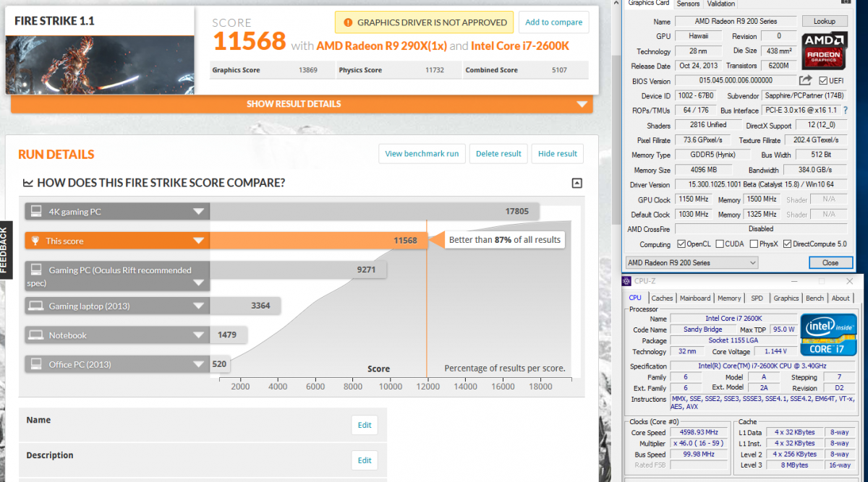Click the Add to compare button
The width and height of the screenshot is (868, 482).
(x=553, y=22)
